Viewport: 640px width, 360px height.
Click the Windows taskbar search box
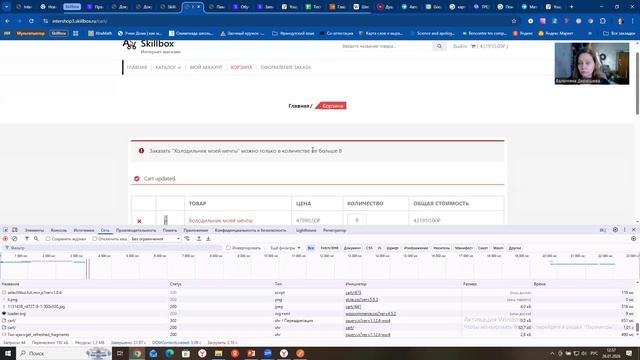(x=64, y=353)
